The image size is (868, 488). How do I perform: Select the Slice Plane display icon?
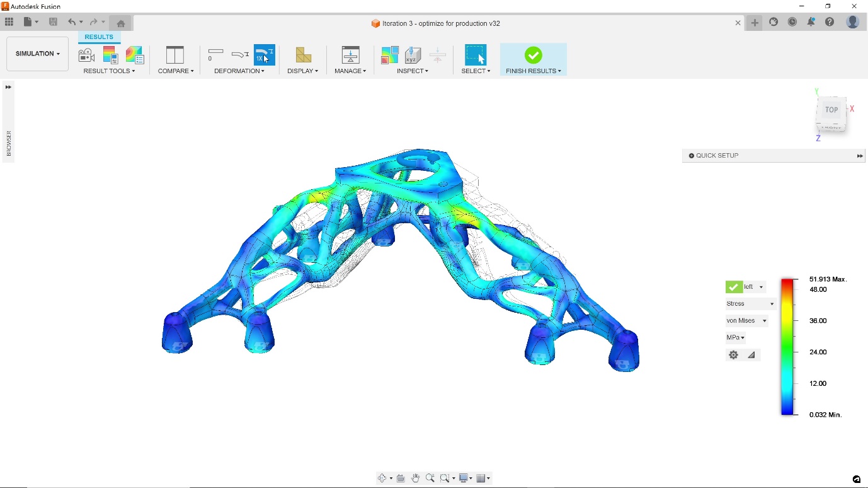point(303,55)
